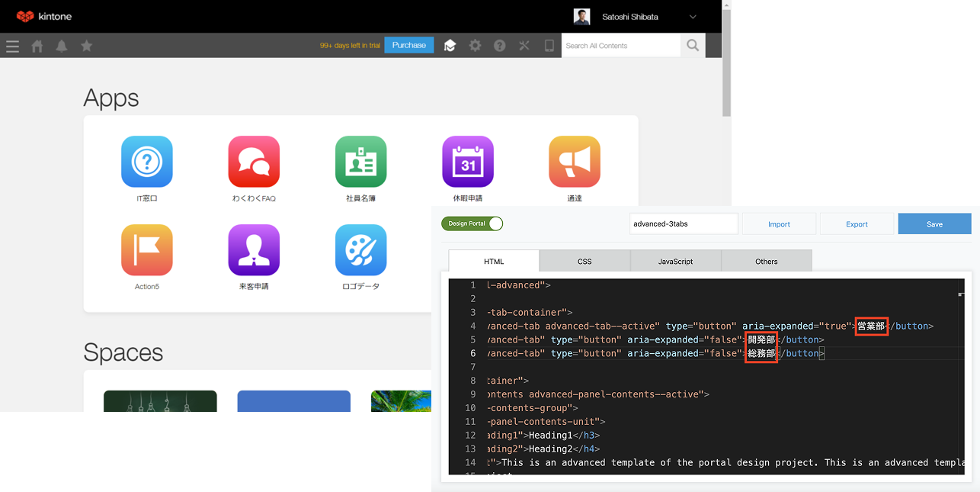Open the 通達 announcements app
This screenshot has height=492, width=980.
(x=574, y=162)
